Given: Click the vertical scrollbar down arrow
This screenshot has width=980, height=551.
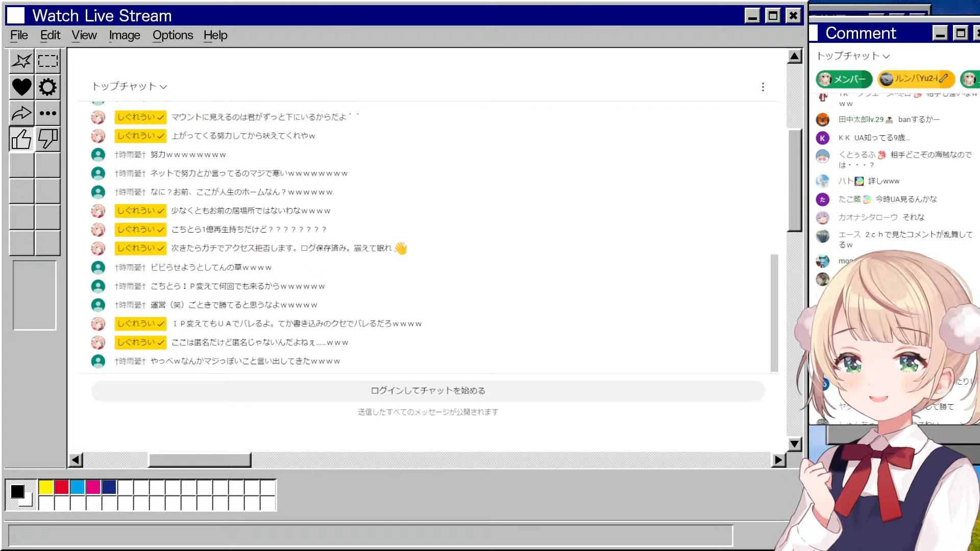Looking at the screenshot, I should click(x=795, y=444).
